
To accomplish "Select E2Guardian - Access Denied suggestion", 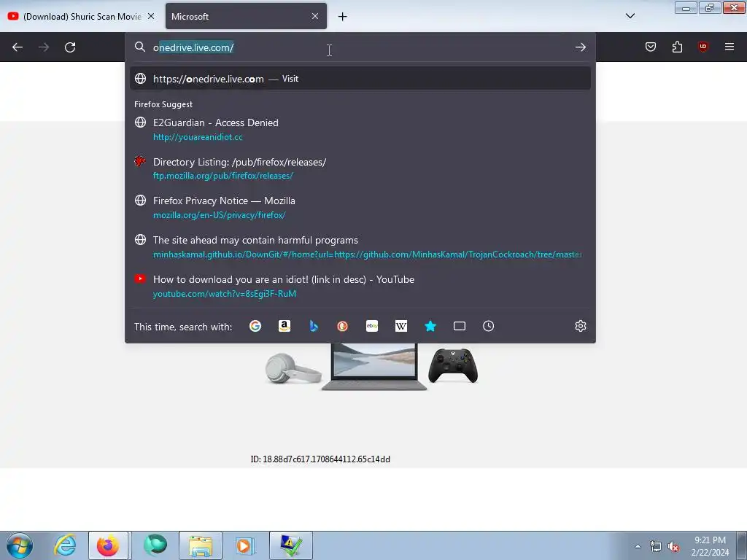I will (360, 130).
